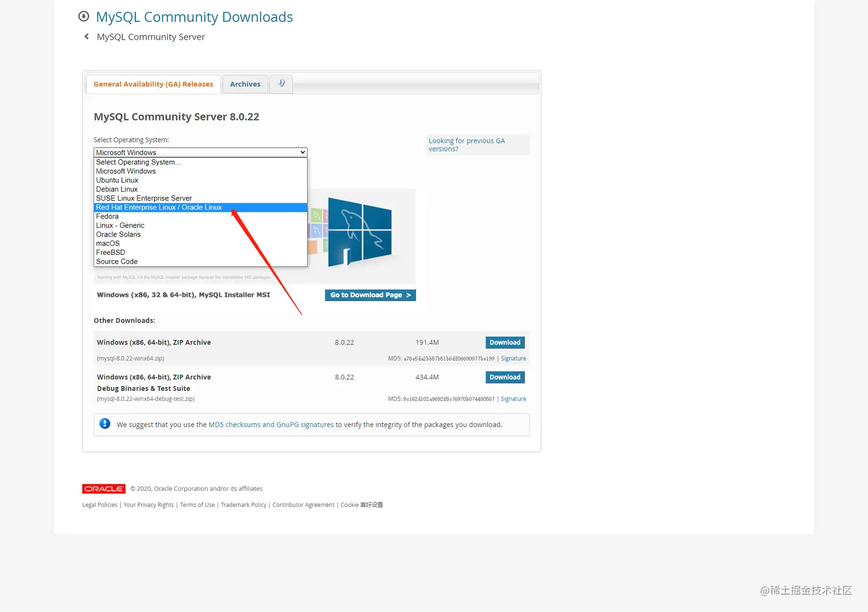Click 'Windows (x86, 32 & 64-bit), MySQL Installer MSI' text
Image resolution: width=868 pixels, height=612 pixels.
183,295
